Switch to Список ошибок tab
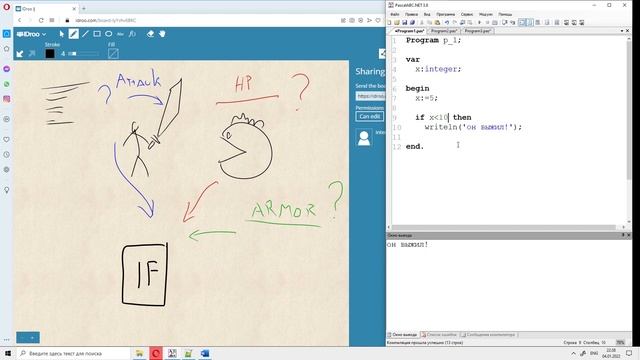Viewport: 640px width, 360px height. click(x=439, y=335)
